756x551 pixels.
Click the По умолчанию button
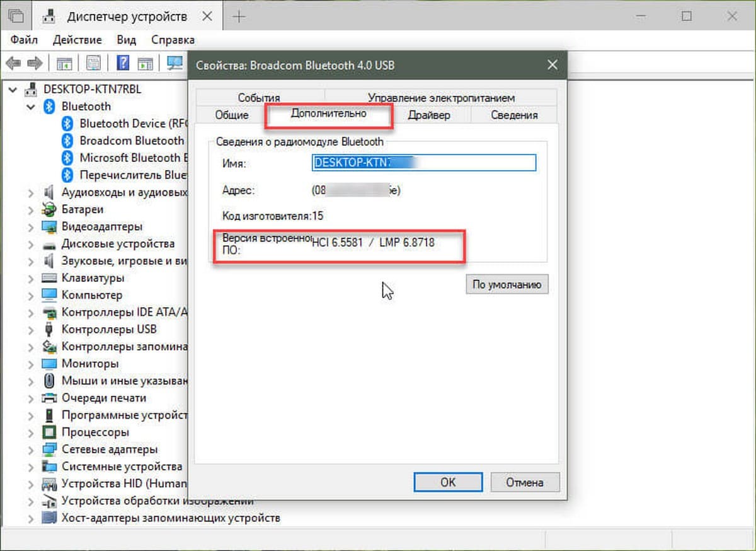(507, 284)
